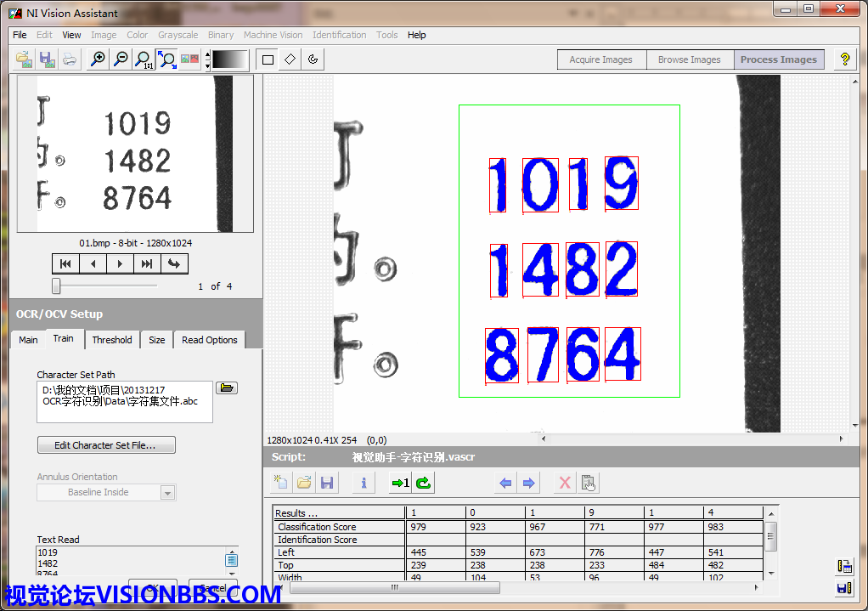Activate the Process Images mode button
Image resolution: width=868 pixels, height=611 pixels.
(x=778, y=59)
